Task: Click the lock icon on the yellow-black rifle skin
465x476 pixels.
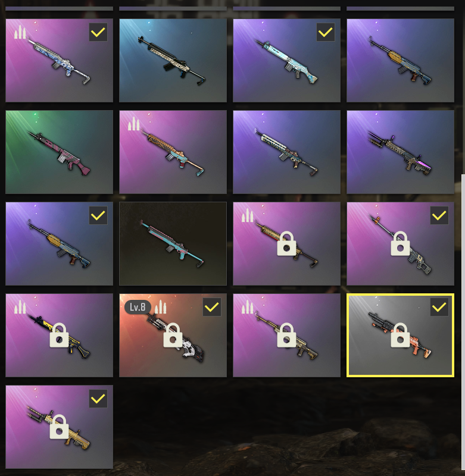Action: coord(59,335)
